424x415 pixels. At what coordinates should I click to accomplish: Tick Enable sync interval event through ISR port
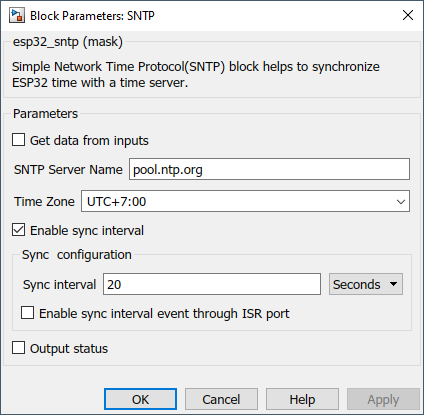click(x=27, y=313)
